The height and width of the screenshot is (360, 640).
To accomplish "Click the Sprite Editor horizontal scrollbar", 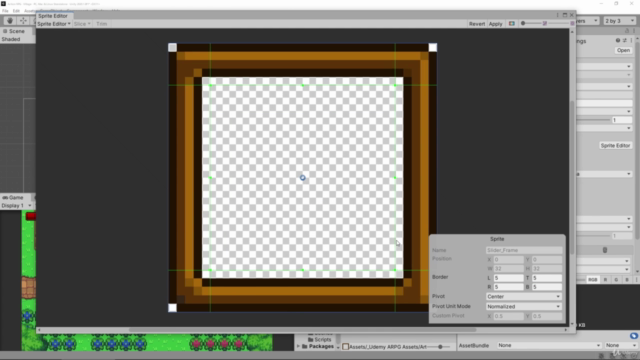I will tap(302, 330).
